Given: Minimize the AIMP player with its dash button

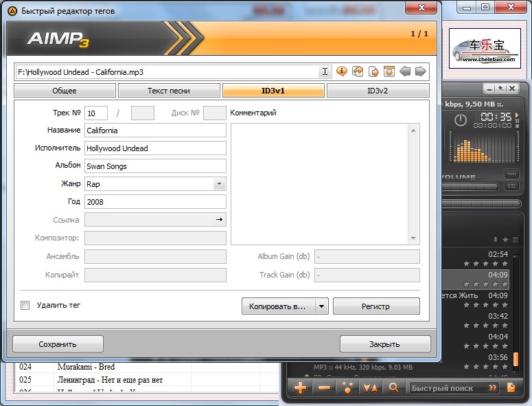Looking at the screenshot, I should tap(489, 89).
